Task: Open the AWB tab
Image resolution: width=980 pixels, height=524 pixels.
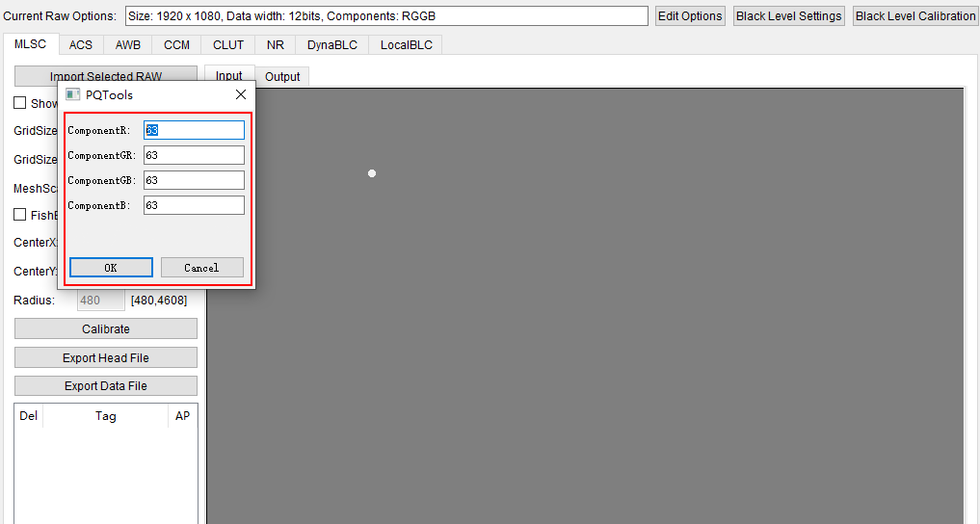Action: click(128, 45)
